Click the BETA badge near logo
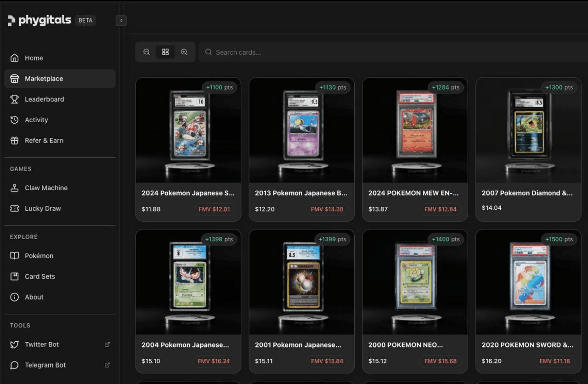Viewport: 588px width, 384px height. click(x=85, y=20)
